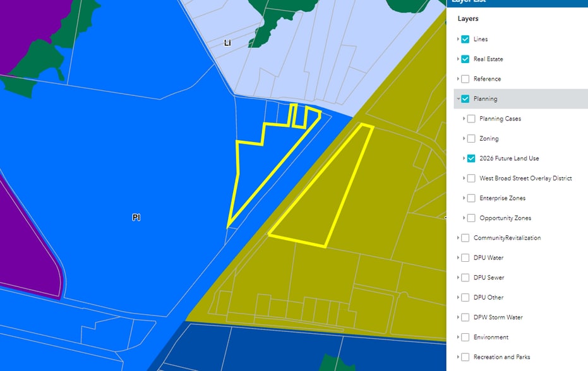Click inside the yellow-outlined parcel in olive area
This screenshot has height=371, width=588.
322,202
